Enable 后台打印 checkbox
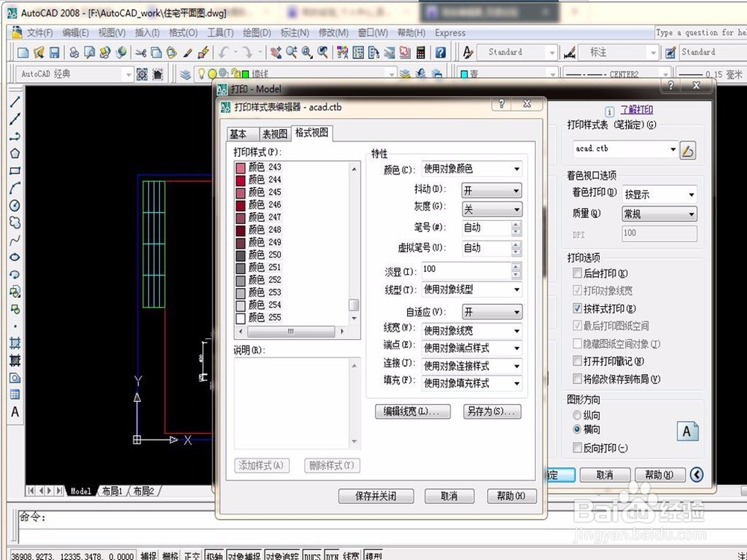 [x=577, y=273]
